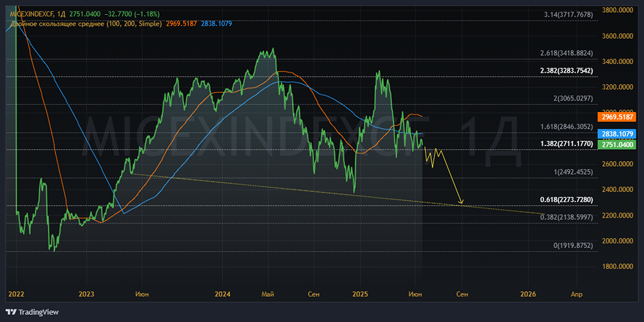Click the Апр time axis label
The height and width of the screenshot is (322, 644).
click(576, 294)
